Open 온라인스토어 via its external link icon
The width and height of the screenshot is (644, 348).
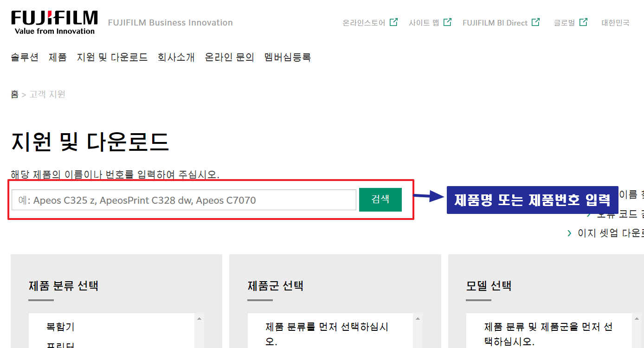393,21
